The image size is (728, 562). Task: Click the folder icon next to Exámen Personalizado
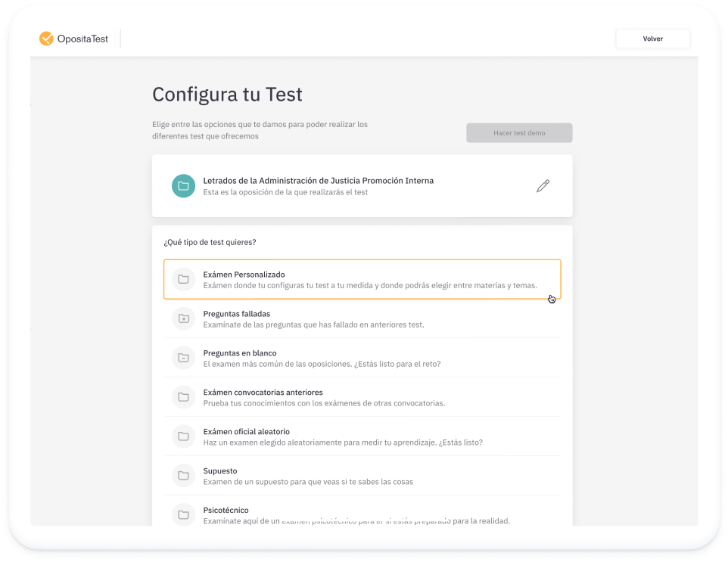pos(183,279)
